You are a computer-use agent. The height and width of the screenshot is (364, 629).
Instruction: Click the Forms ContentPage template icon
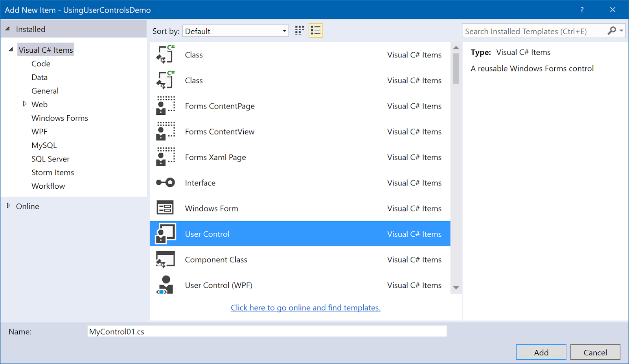(165, 105)
